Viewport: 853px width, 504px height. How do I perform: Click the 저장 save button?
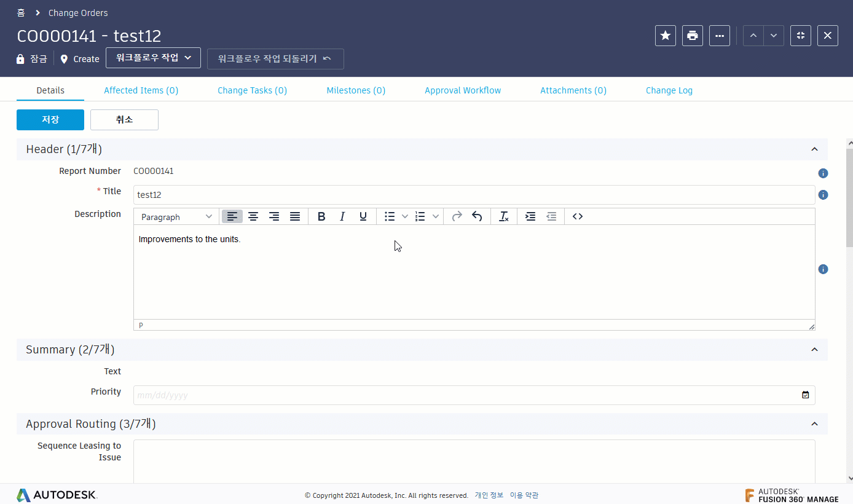(x=50, y=120)
